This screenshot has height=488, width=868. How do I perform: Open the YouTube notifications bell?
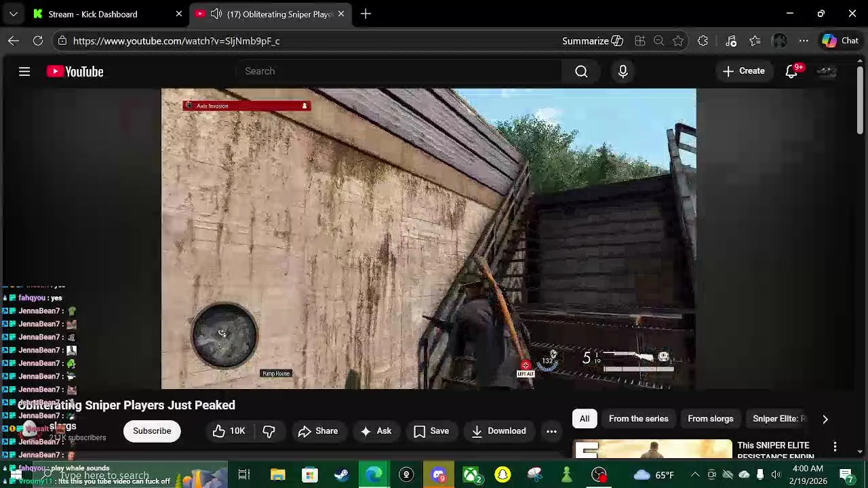791,71
